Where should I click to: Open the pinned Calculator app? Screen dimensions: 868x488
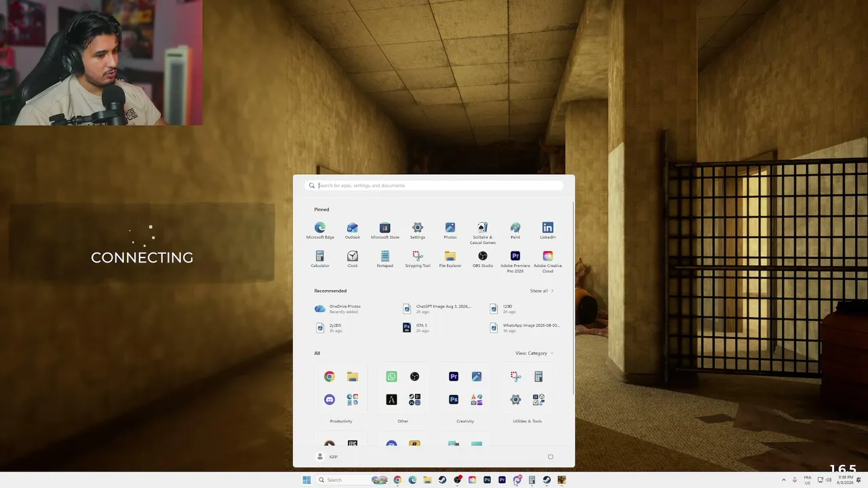(320, 259)
